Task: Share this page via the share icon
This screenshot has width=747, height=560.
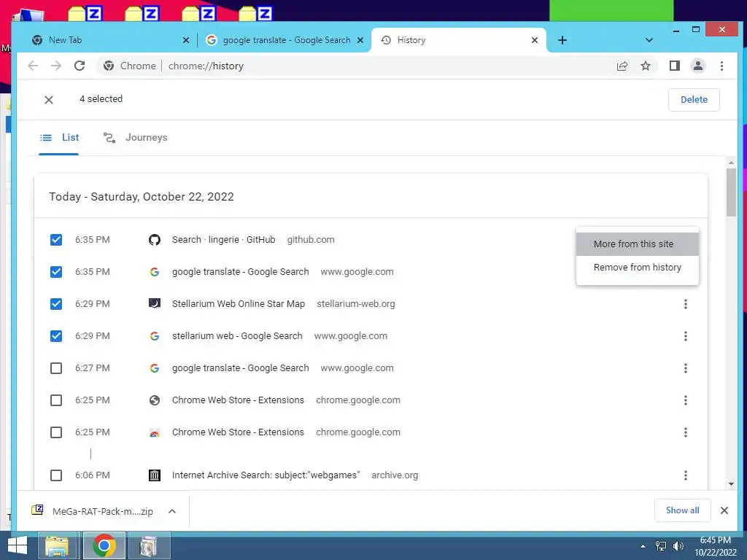Action: pos(622,66)
